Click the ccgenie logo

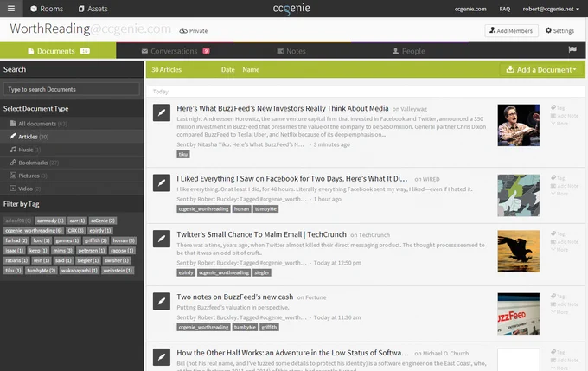tap(291, 9)
